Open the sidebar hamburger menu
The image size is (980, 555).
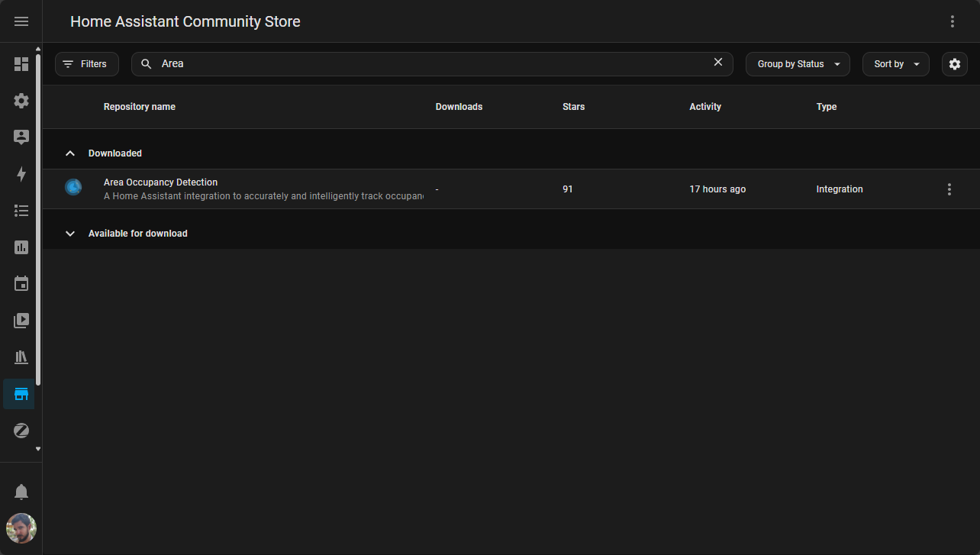21,21
